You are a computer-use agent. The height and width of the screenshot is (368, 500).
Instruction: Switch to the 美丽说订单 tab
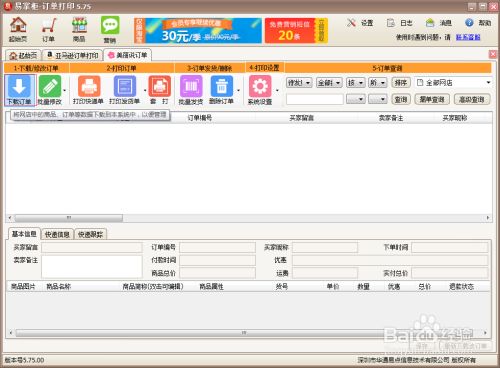click(x=128, y=55)
